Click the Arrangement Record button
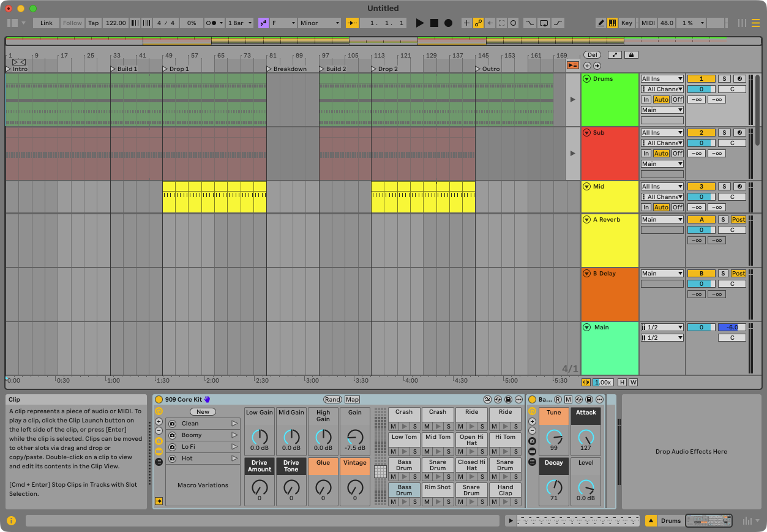Viewport: 767px width, 532px height. (x=448, y=23)
